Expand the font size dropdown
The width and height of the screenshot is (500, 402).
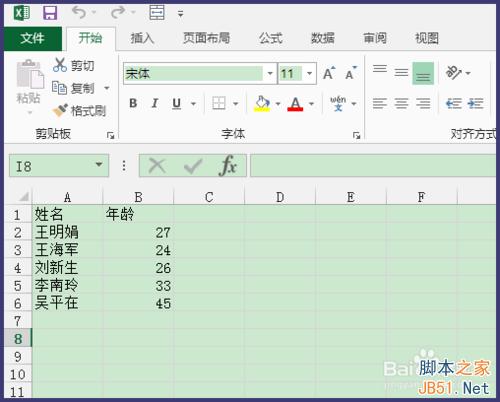pos(309,73)
